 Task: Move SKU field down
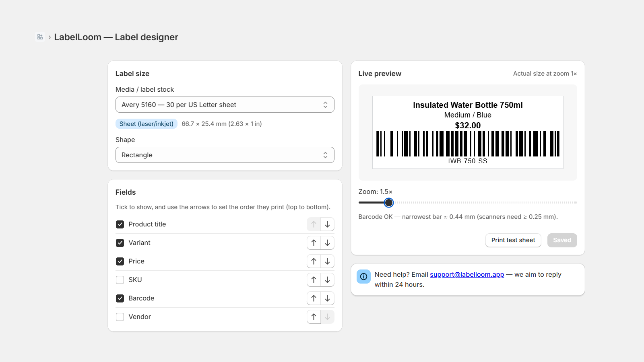click(328, 280)
